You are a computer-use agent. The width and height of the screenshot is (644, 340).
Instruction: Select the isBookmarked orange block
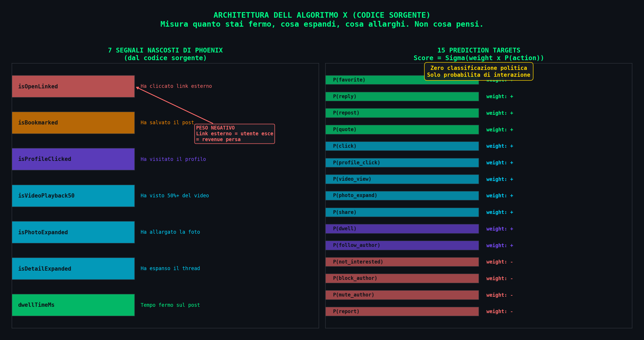73,123
